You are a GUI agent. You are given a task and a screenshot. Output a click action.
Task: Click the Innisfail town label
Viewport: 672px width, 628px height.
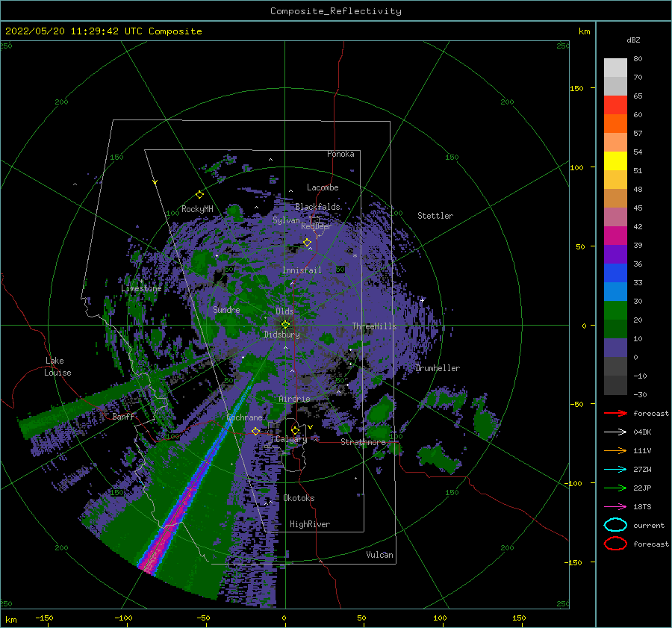[x=302, y=270]
